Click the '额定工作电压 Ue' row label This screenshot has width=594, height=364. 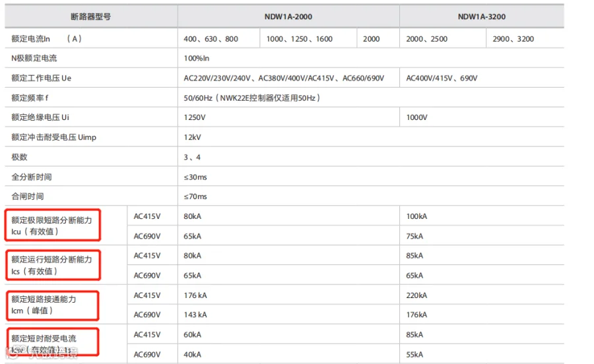(42, 78)
